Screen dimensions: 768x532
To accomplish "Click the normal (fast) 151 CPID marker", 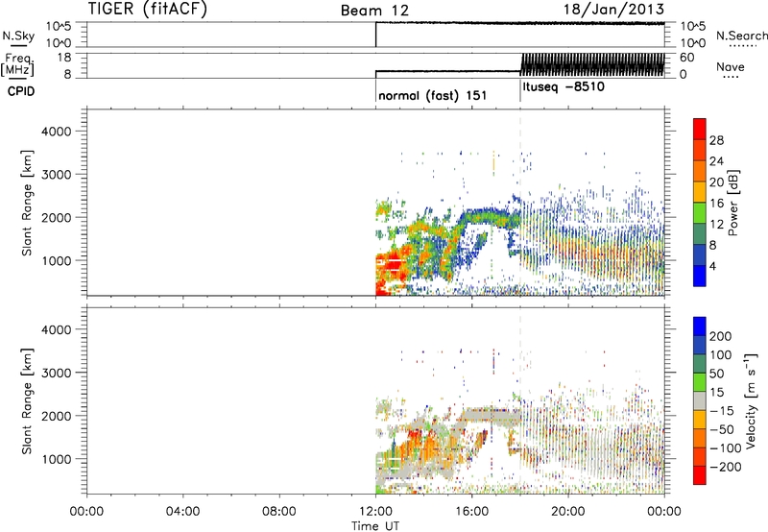I will (433, 95).
